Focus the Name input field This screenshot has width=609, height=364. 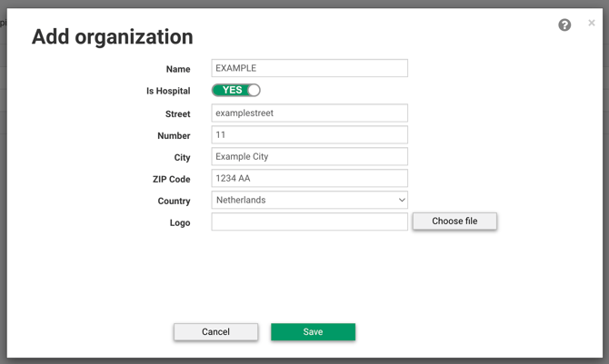point(309,68)
